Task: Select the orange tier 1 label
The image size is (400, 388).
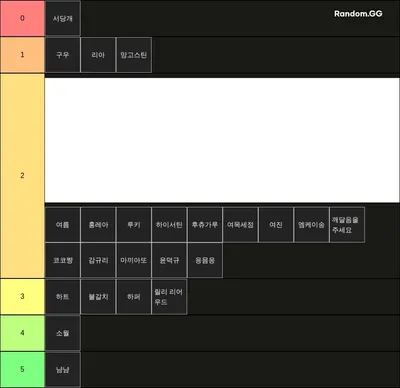Action: click(x=22, y=55)
